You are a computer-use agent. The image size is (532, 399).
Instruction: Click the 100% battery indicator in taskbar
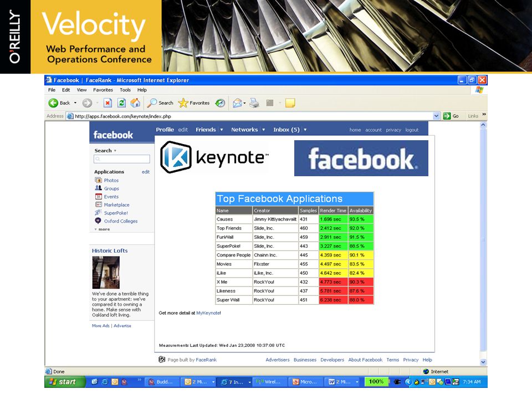pyautogui.click(x=376, y=381)
